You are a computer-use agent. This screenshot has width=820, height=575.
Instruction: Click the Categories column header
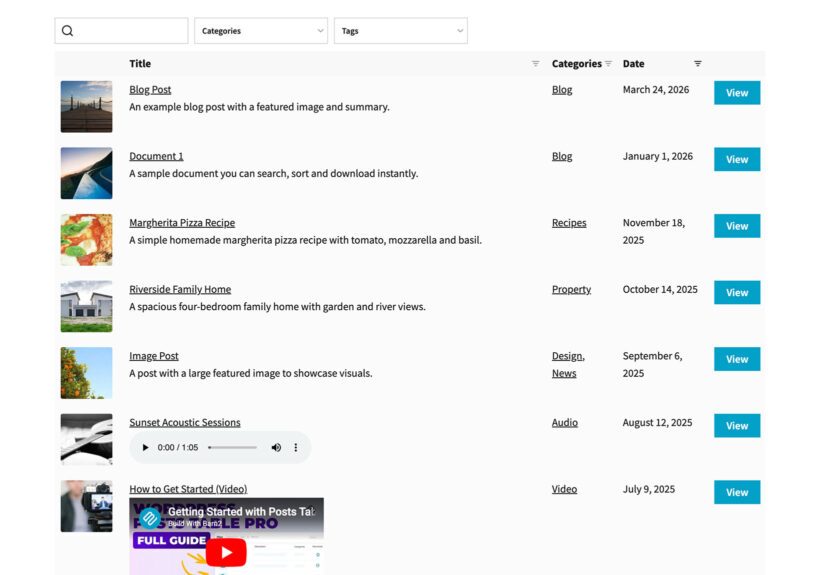tap(577, 64)
